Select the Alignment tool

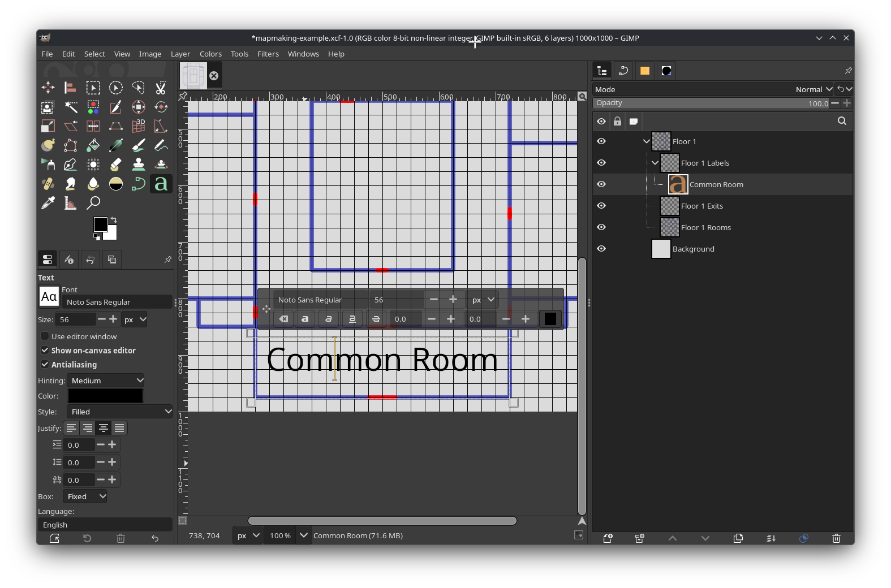point(71,88)
